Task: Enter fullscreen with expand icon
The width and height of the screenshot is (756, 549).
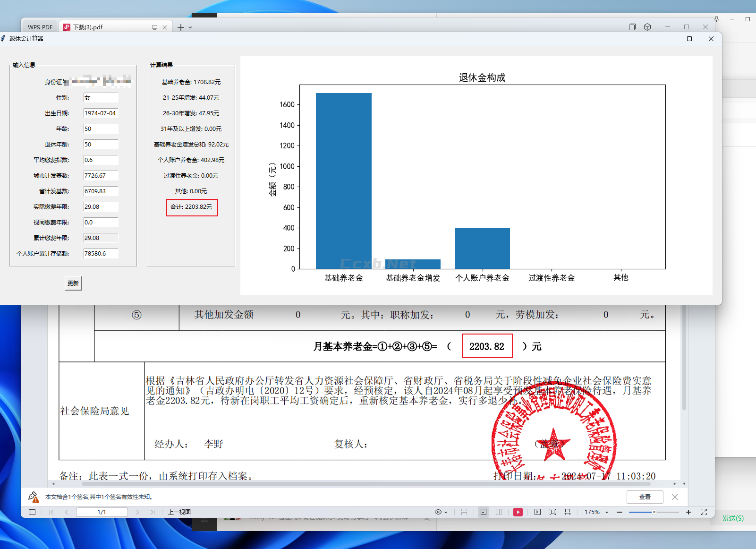Action: pos(704,512)
